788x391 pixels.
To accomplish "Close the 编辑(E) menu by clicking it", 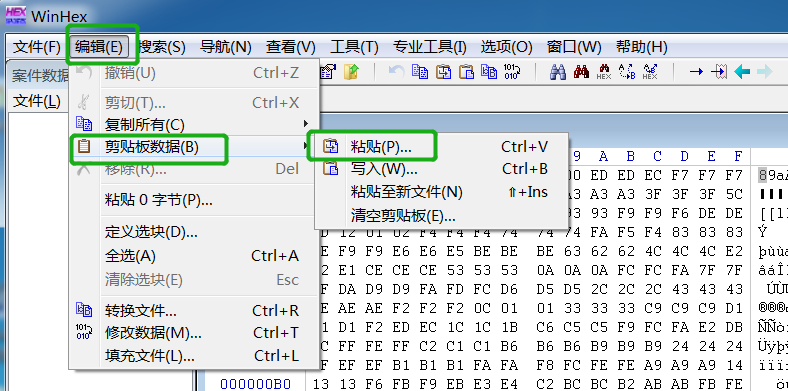I will pos(99,47).
